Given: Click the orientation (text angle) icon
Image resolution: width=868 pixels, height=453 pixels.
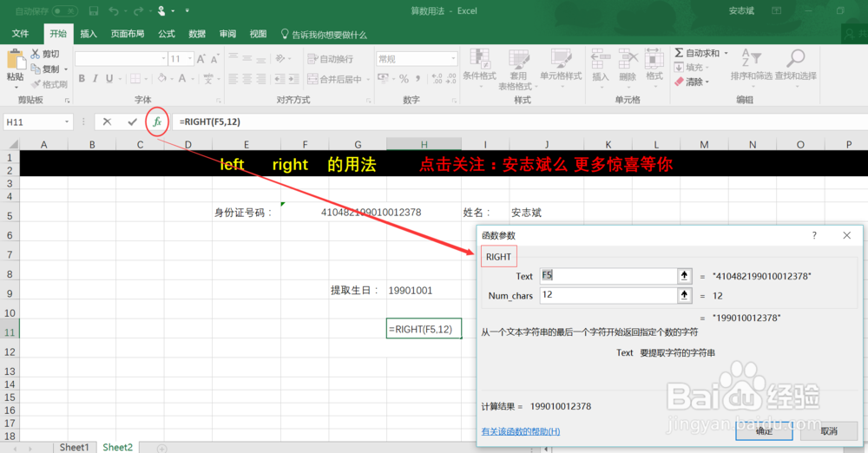Looking at the screenshot, I should (x=280, y=59).
